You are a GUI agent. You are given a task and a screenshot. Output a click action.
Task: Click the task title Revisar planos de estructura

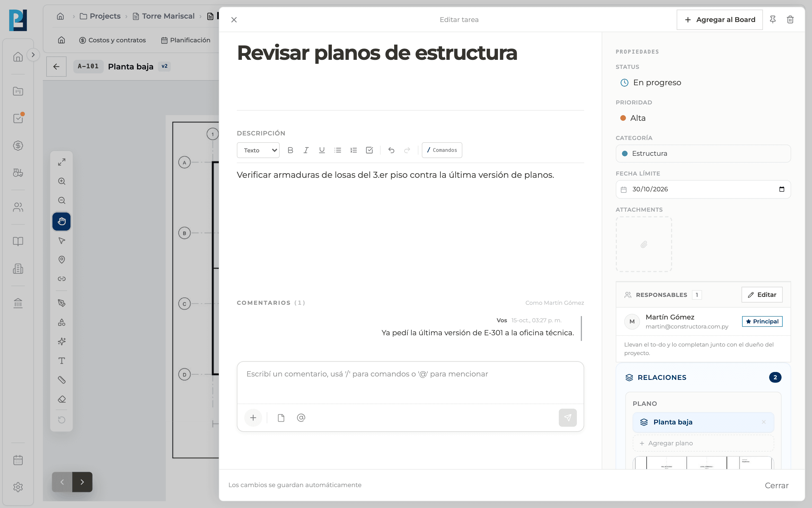[377, 53]
